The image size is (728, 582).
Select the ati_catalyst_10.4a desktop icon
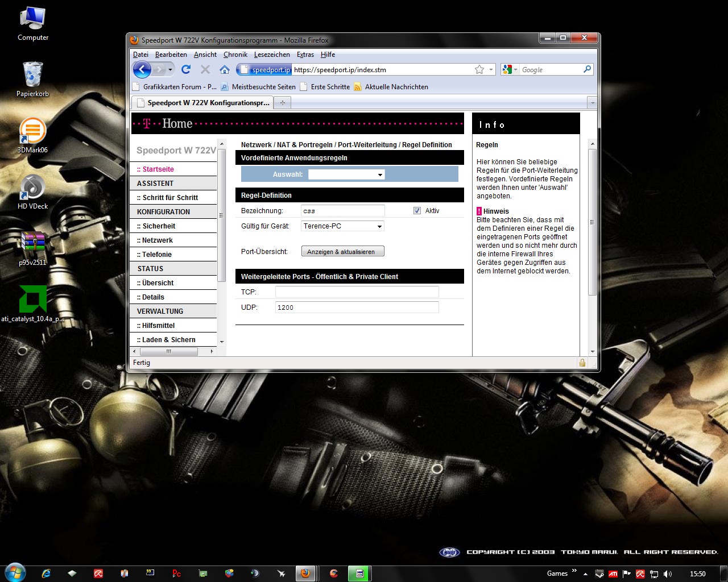coord(33,304)
